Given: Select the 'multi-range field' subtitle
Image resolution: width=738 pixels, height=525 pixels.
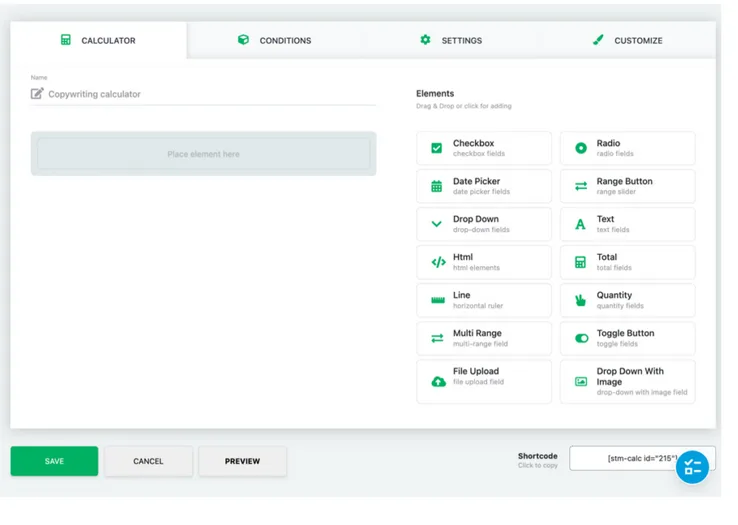Looking at the screenshot, I should coord(480,344).
